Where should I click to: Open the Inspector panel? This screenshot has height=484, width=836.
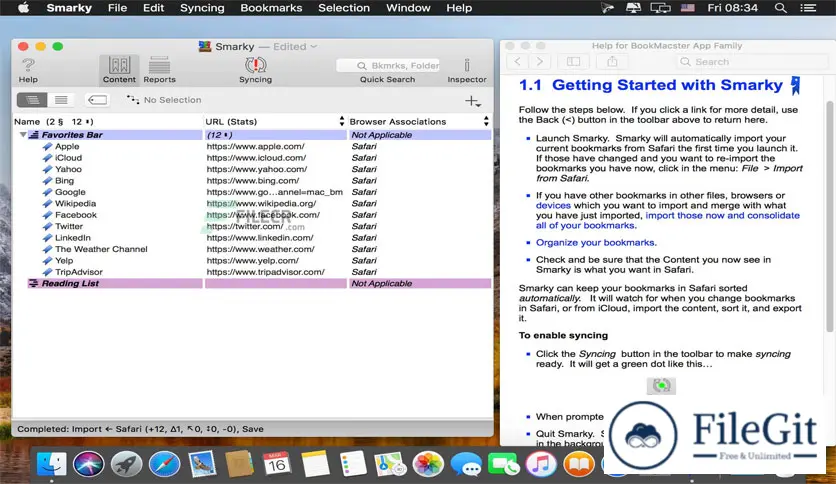click(x=467, y=70)
